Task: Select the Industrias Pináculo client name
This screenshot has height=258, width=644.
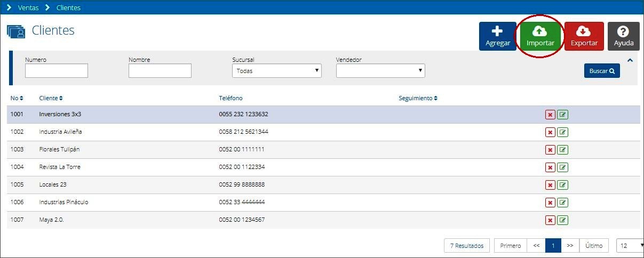Action: click(63, 202)
